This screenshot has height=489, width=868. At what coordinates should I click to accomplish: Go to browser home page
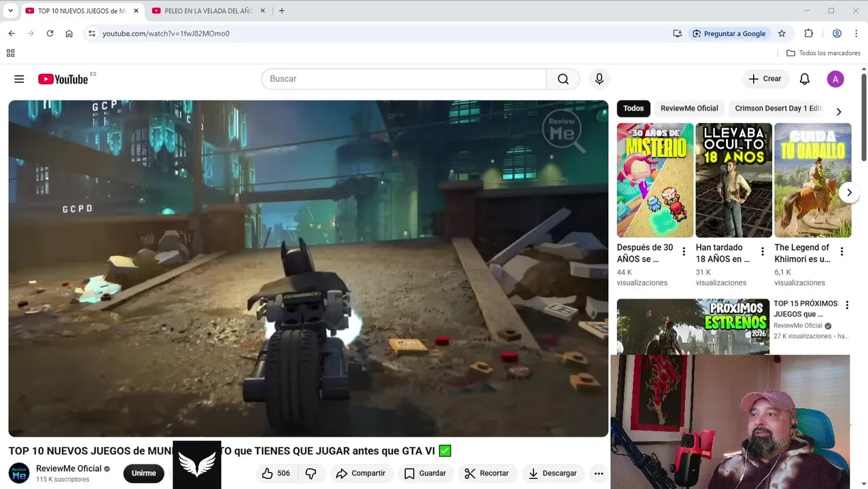(69, 33)
